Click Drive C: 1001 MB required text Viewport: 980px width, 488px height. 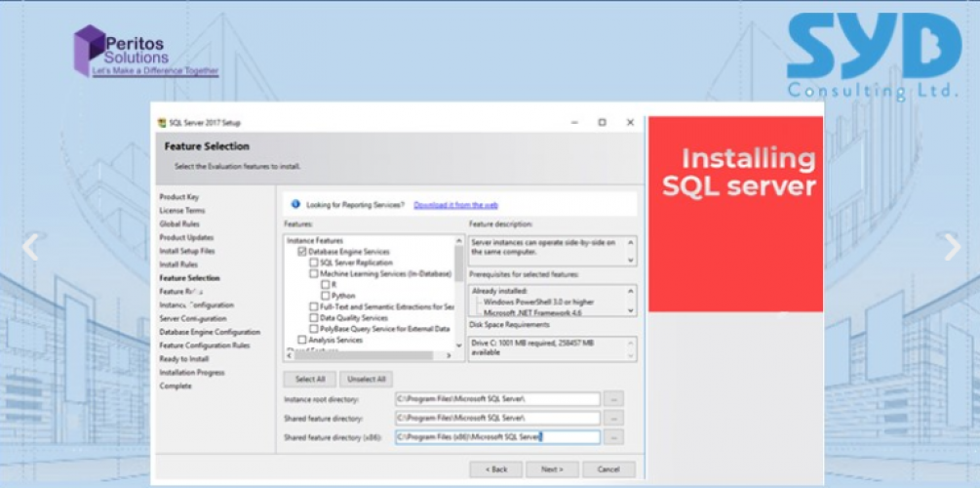tap(530, 347)
